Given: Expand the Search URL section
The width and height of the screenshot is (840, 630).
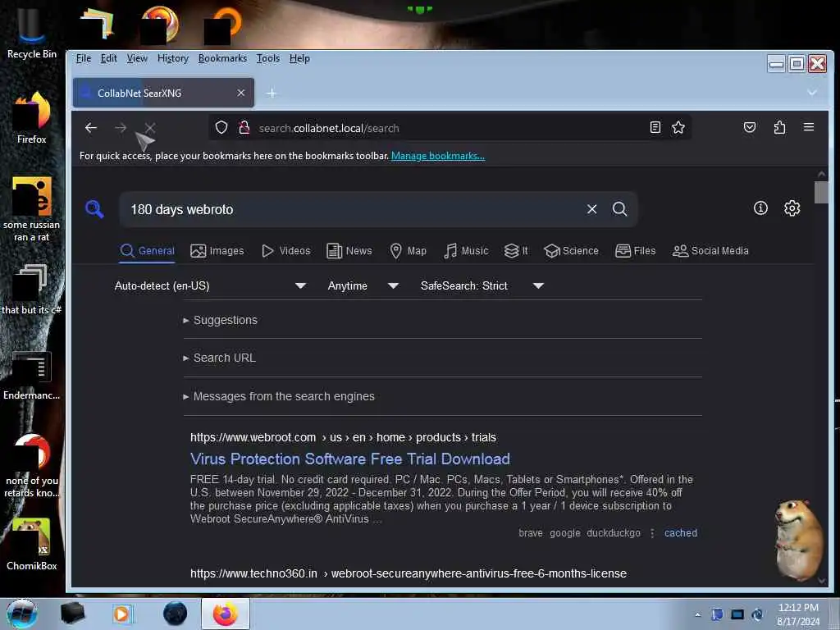Looking at the screenshot, I should 219,358.
